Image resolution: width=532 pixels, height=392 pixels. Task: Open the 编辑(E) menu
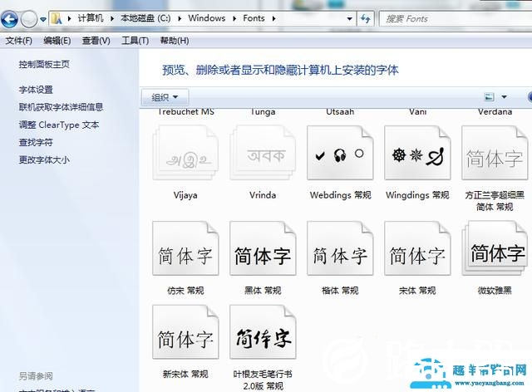[57, 41]
